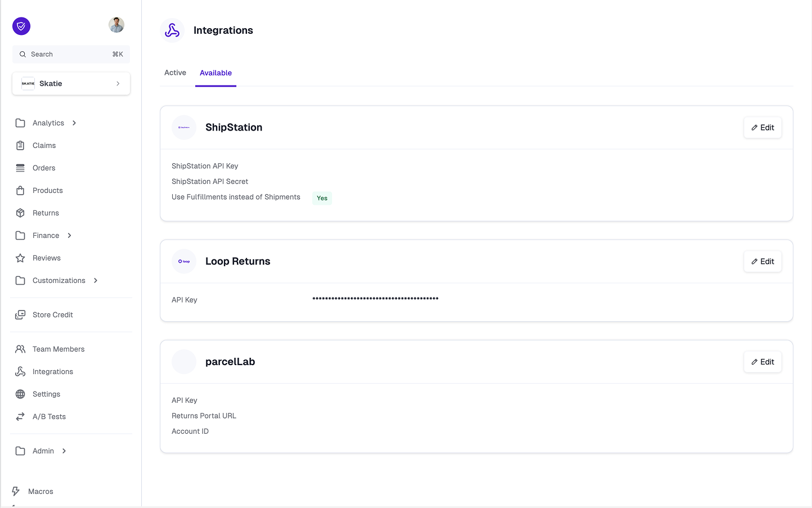The width and height of the screenshot is (812, 508).
Task: Open the user profile avatar
Action: (x=116, y=25)
